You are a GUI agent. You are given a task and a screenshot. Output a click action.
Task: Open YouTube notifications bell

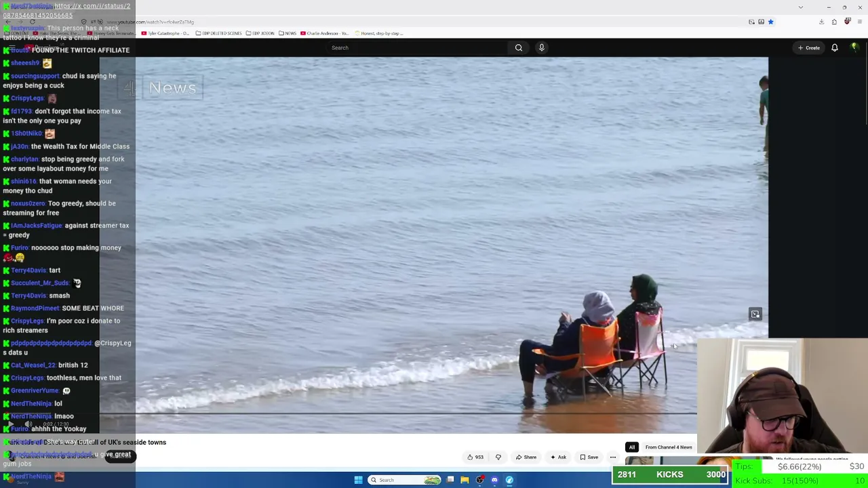[x=835, y=47]
